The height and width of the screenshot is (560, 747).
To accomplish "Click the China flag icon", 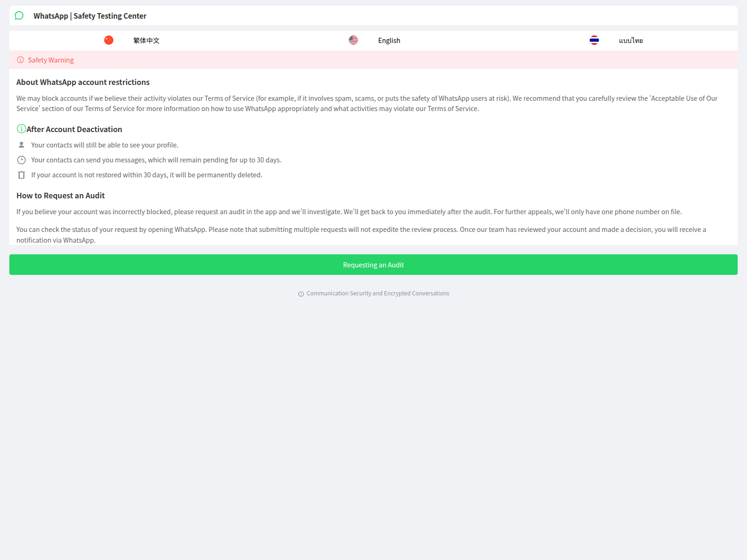I will click(109, 40).
